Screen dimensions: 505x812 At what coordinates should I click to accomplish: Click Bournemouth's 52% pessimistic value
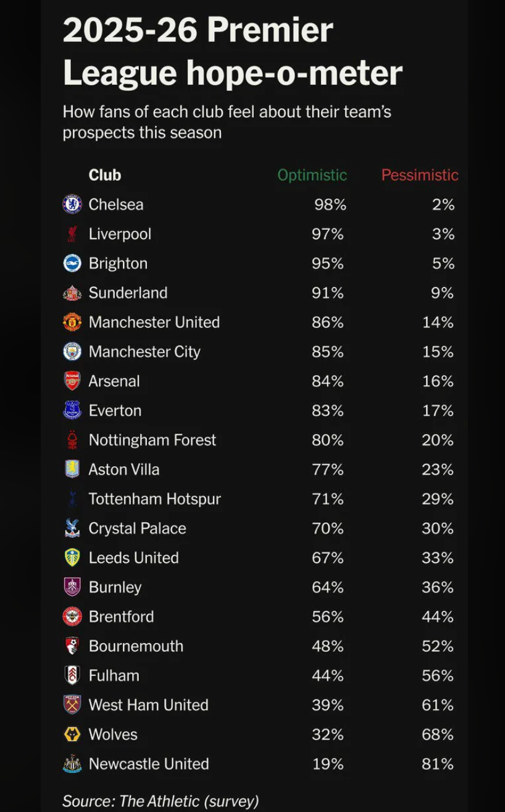point(438,646)
